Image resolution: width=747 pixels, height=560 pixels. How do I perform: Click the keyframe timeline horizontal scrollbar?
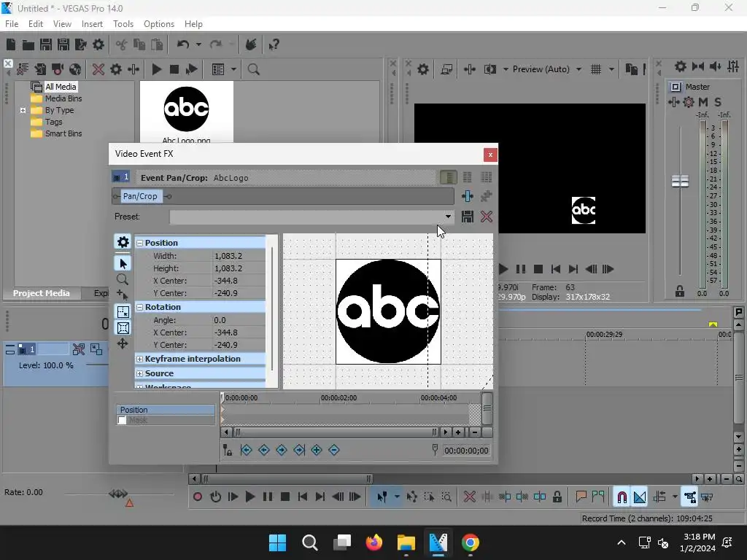click(x=336, y=432)
